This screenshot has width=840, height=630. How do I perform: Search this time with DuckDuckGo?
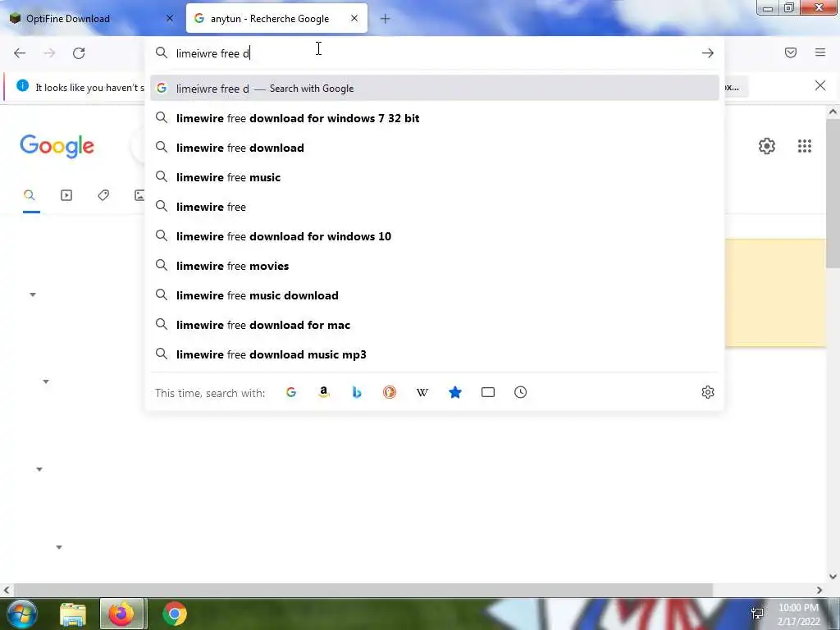coord(390,393)
